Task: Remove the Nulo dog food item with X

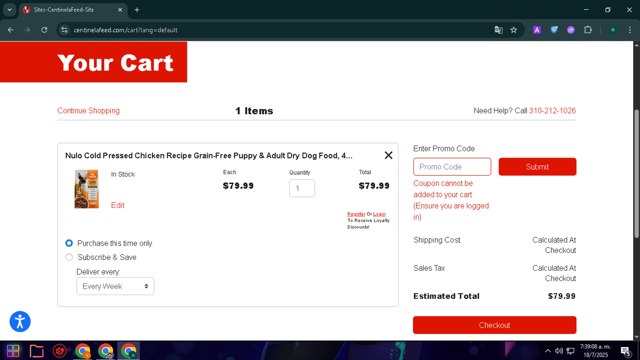Action: [388, 155]
